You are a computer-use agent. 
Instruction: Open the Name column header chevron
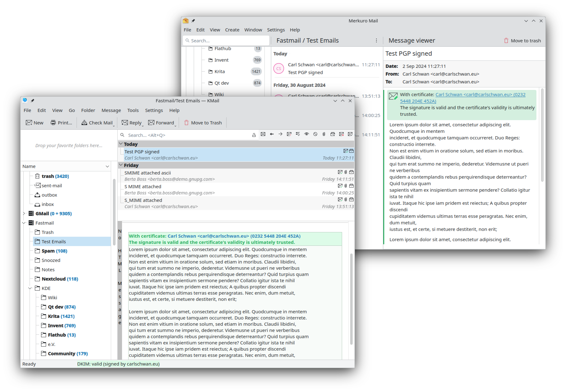[x=107, y=166]
